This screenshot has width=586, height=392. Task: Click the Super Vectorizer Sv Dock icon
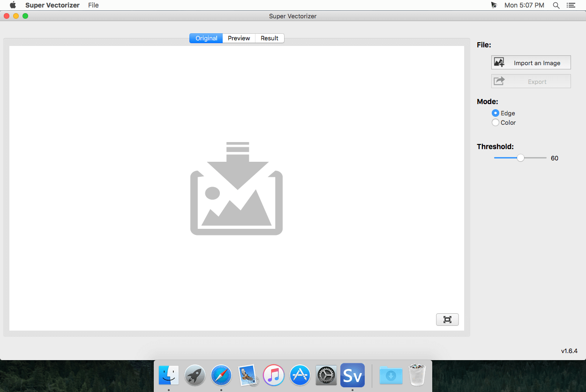353,375
